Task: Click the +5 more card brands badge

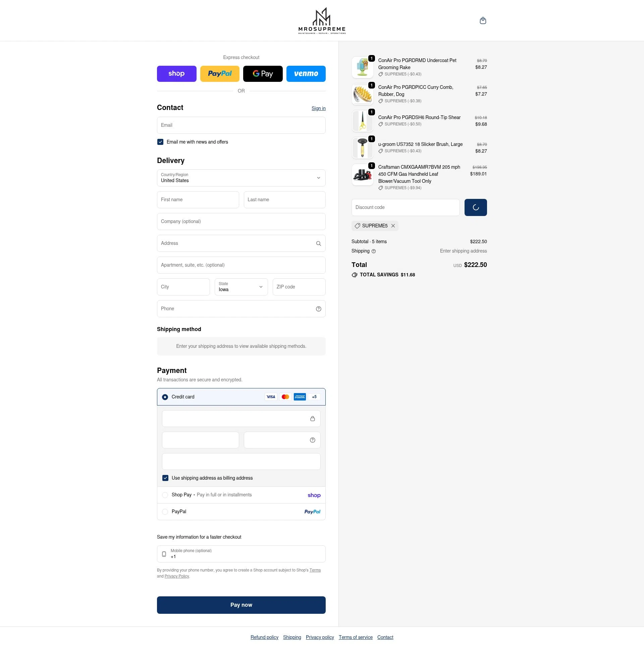Action: (x=314, y=397)
